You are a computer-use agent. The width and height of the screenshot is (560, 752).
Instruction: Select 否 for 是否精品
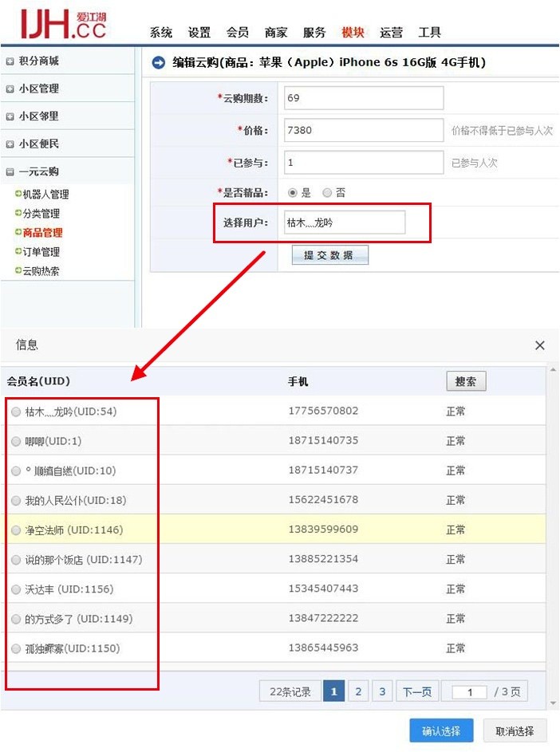[x=327, y=193]
